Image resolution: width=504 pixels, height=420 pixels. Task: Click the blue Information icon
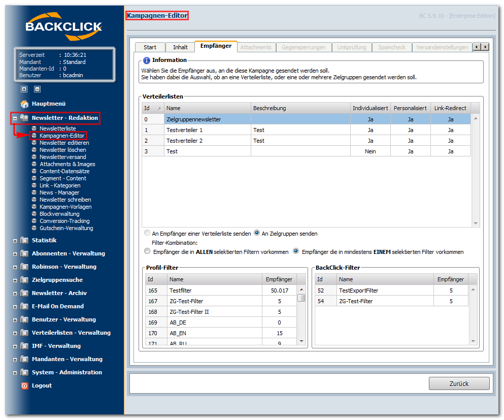click(147, 60)
